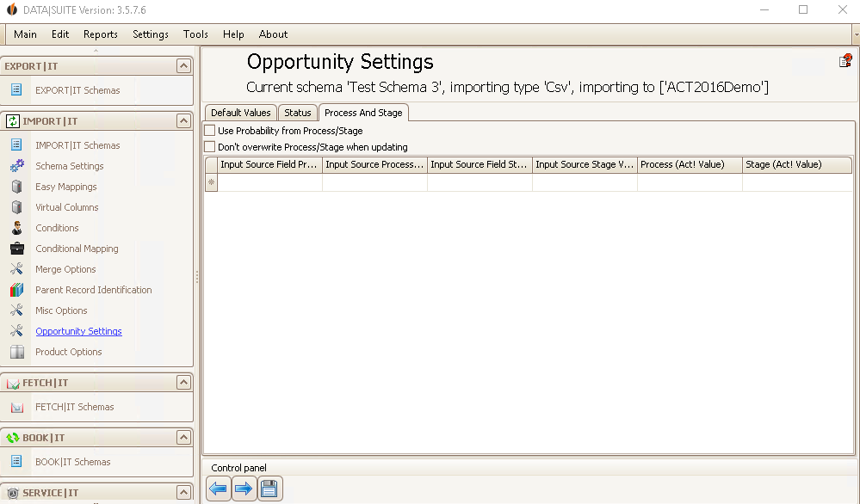Select the Process And Stage tab

363,113
